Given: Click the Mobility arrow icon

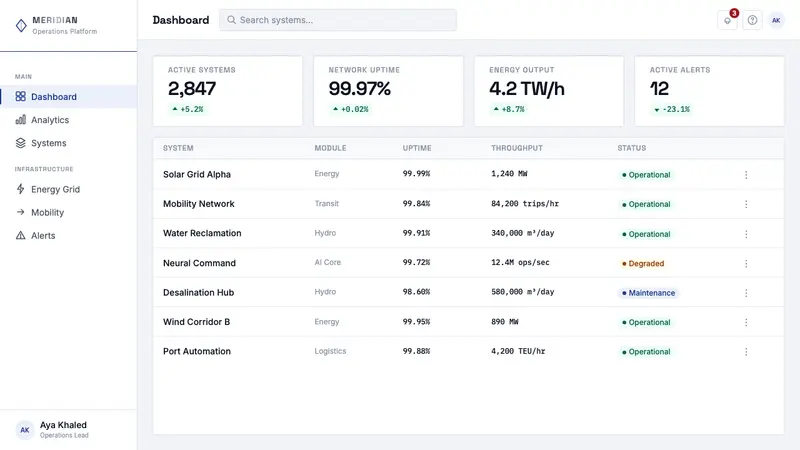Looking at the screenshot, I should tap(20, 212).
